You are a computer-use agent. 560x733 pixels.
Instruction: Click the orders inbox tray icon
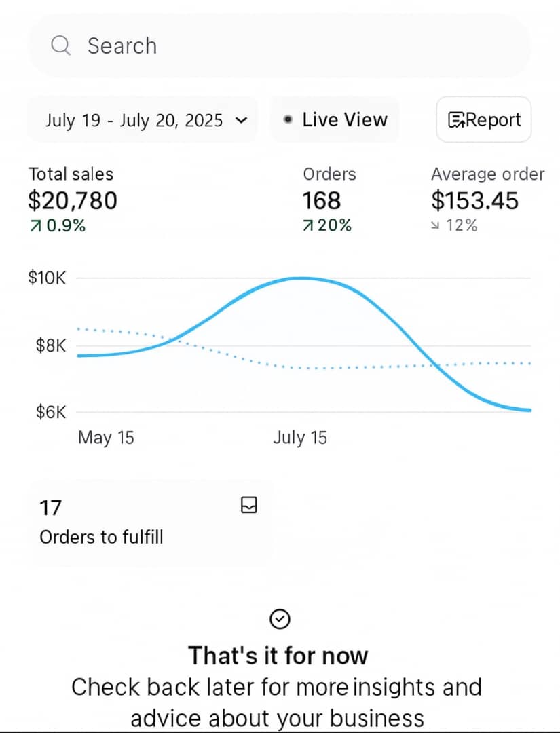(249, 505)
